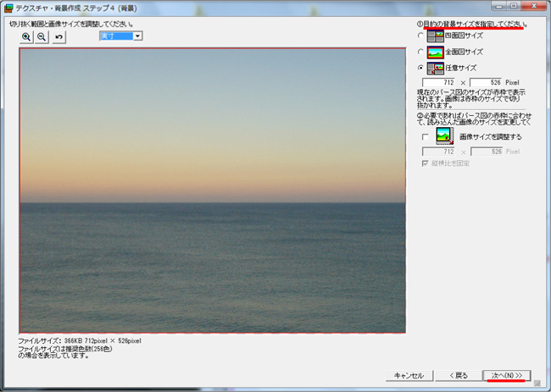Enable the 画像サイズを調整する checkbox
The image size is (551, 392).
[426, 136]
